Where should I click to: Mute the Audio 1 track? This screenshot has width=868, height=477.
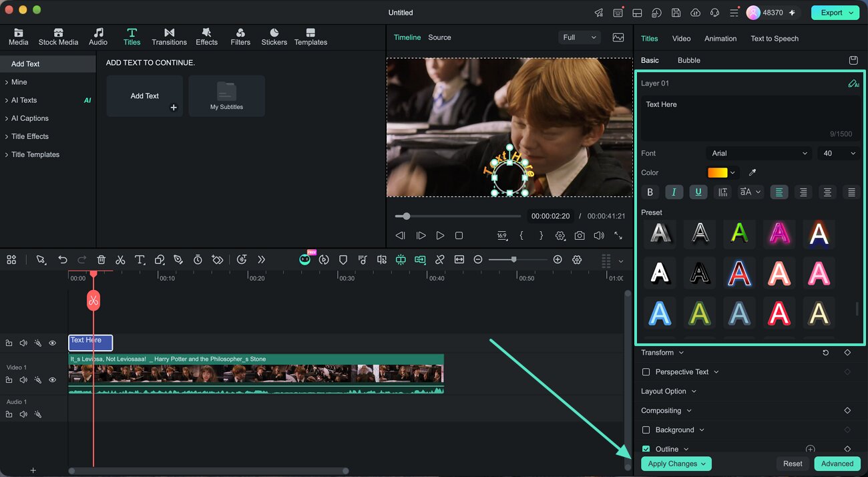pos(23,415)
